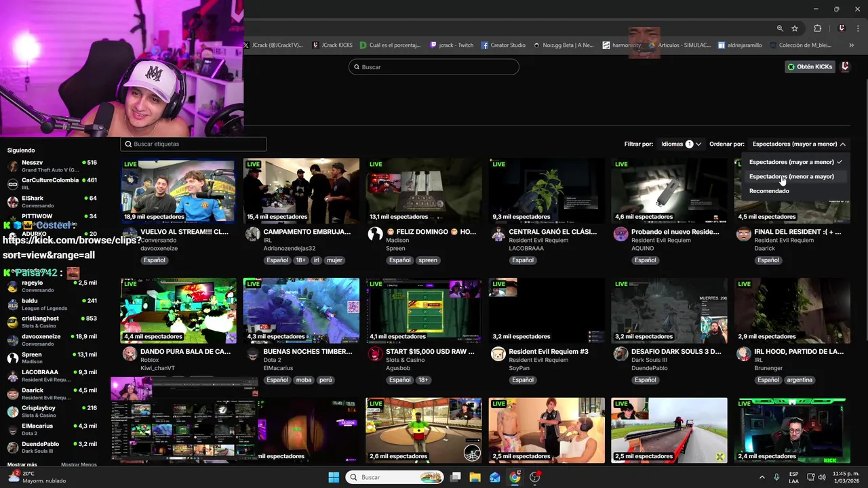
Task: Show more bookmarks with the double chevron
Action: point(851,45)
